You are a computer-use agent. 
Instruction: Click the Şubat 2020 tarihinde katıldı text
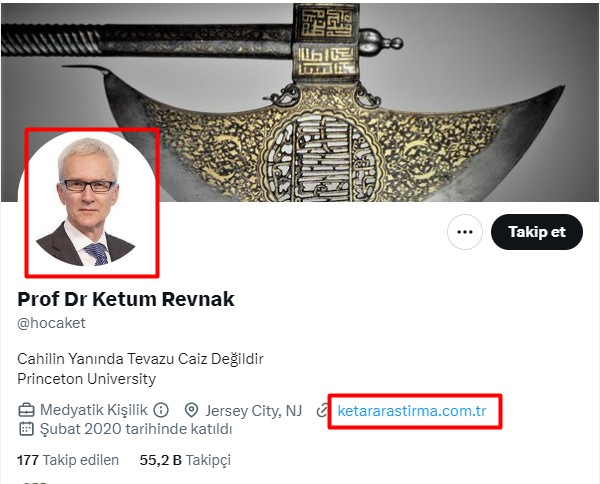pyautogui.click(x=136, y=429)
